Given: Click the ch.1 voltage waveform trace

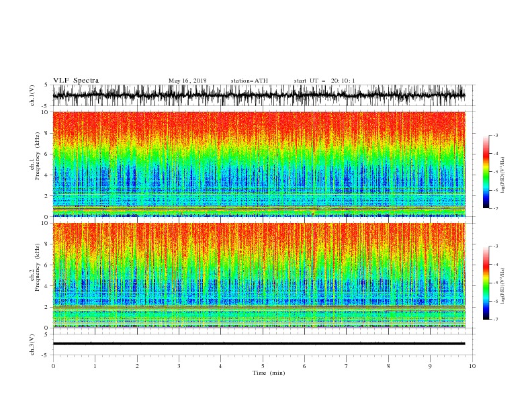Looking at the screenshot, I should tap(259, 95).
